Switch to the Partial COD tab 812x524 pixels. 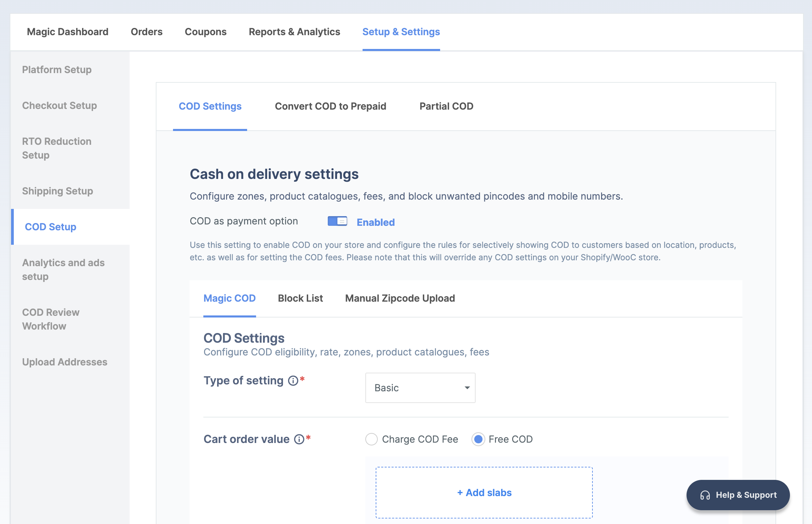(x=446, y=106)
